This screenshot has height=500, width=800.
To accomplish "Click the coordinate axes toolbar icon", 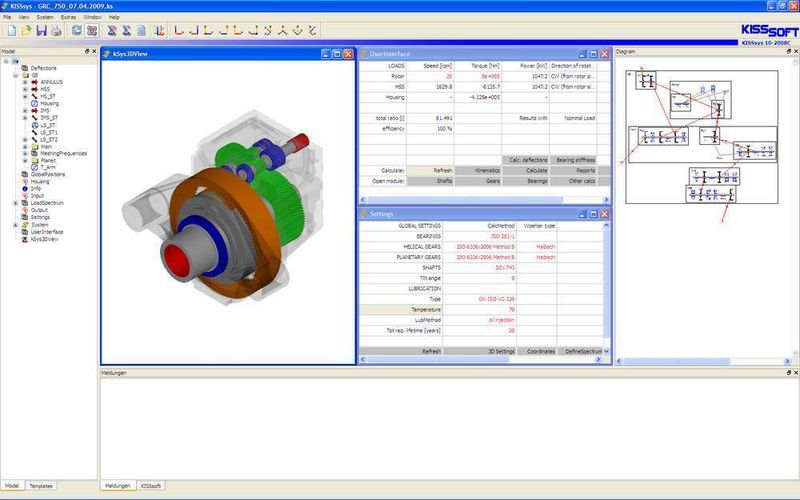I will [x=160, y=31].
